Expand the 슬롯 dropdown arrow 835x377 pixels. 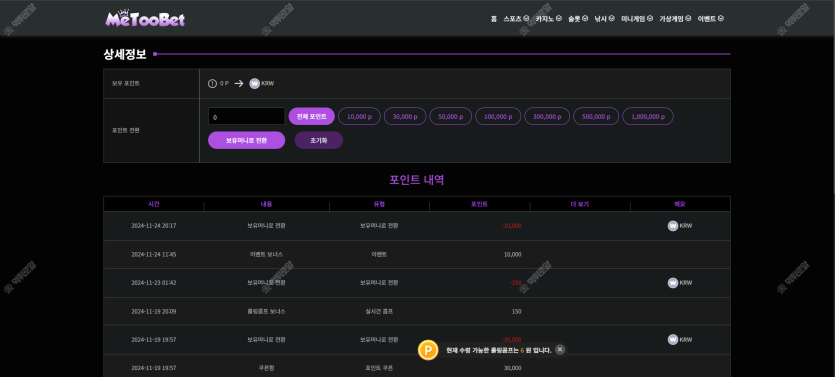coord(585,18)
